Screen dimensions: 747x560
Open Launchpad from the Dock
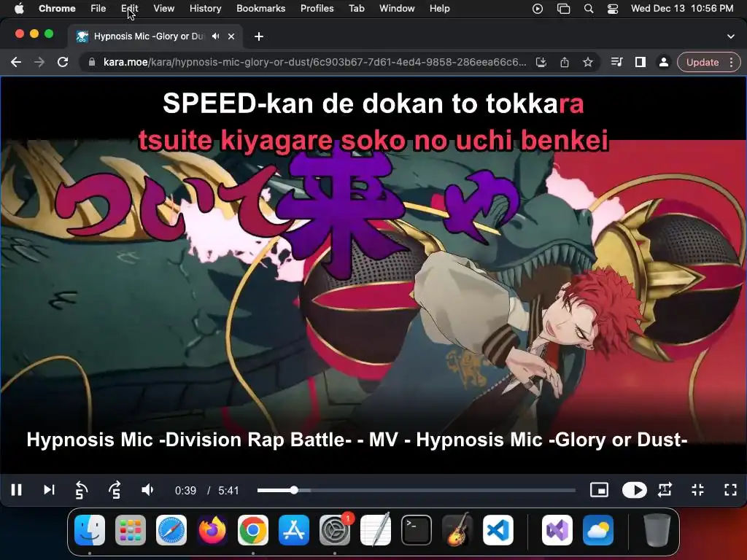pos(130,530)
